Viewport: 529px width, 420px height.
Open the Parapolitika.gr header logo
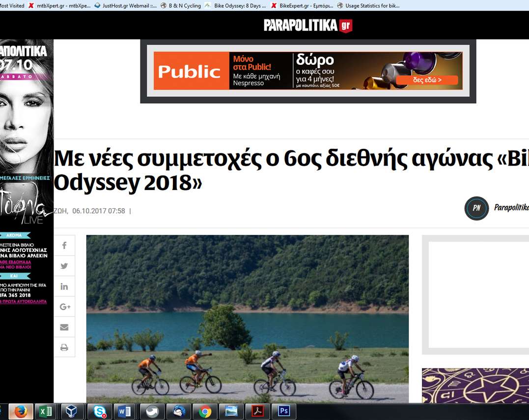[307, 26]
